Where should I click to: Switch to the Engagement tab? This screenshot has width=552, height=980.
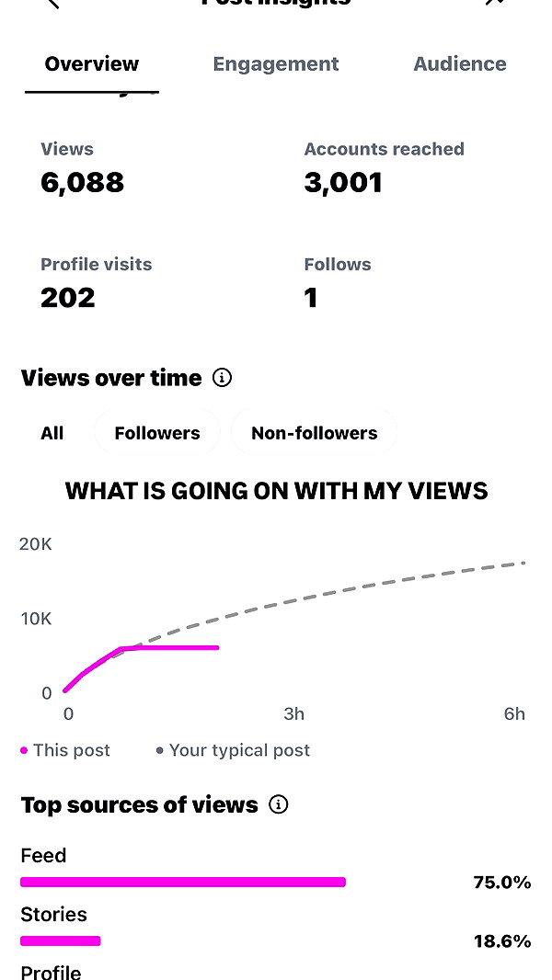pos(276,63)
